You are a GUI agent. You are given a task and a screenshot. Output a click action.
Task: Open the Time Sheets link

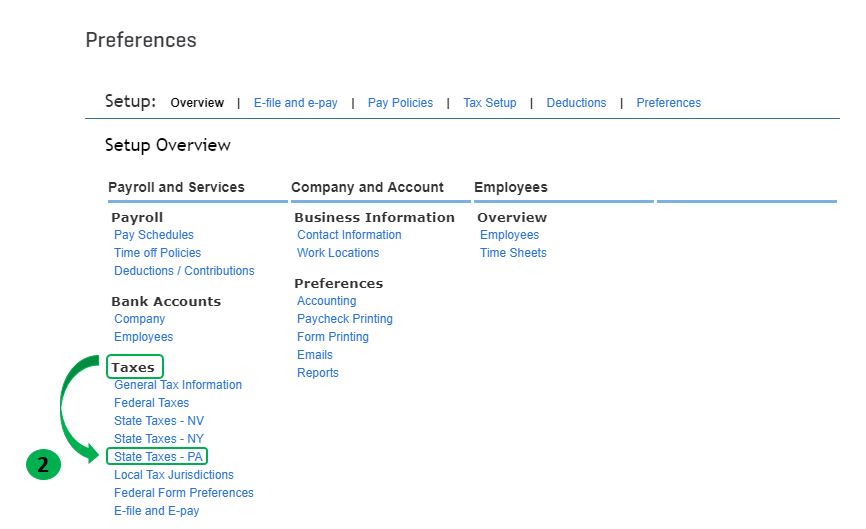point(513,253)
